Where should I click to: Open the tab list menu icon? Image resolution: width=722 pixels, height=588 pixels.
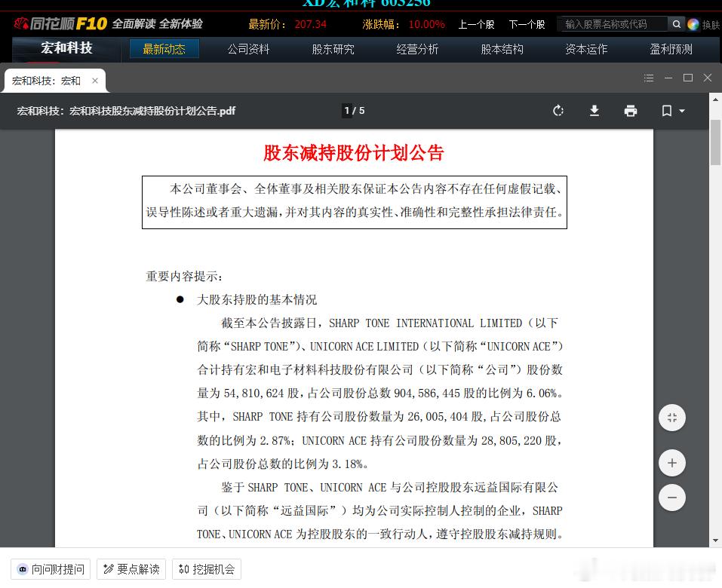(x=649, y=78)
